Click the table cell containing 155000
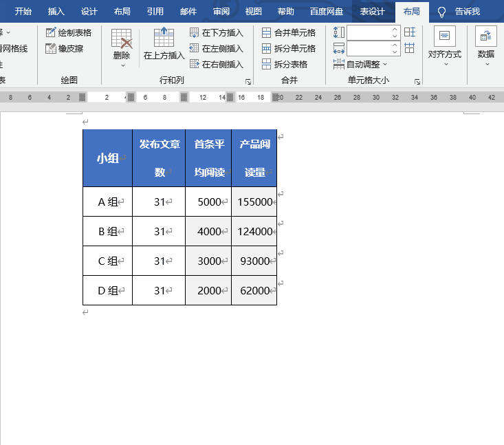The width and height of the screenshot is (504, 445). [254, 202]
